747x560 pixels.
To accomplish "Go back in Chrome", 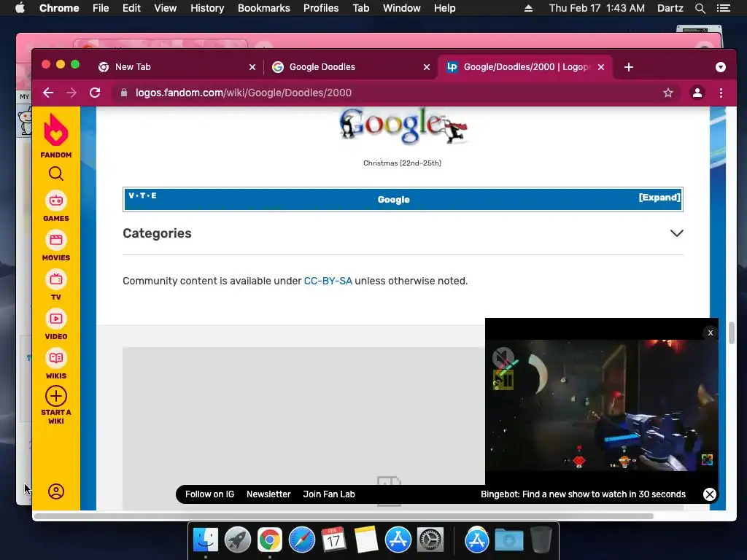I will 48,93.
